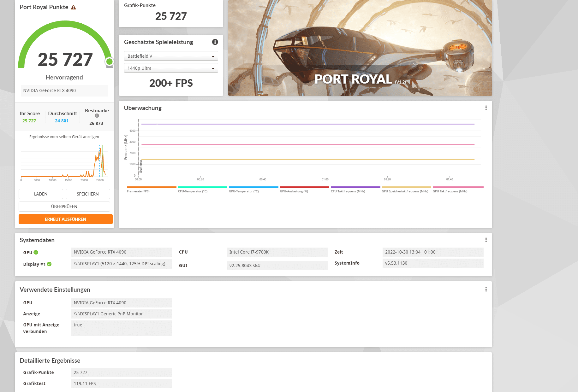578x392 pixels.
Task: Click the 200+ FPS estimate text
Action: (171, 83)
